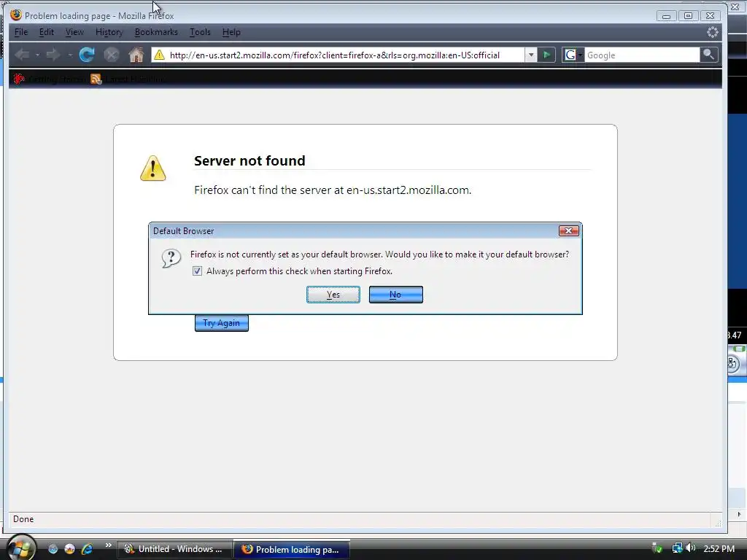The width and height of the screenshot is (747, 560).
Task: Click the Done status bar text
Action: tap(23, 518)
